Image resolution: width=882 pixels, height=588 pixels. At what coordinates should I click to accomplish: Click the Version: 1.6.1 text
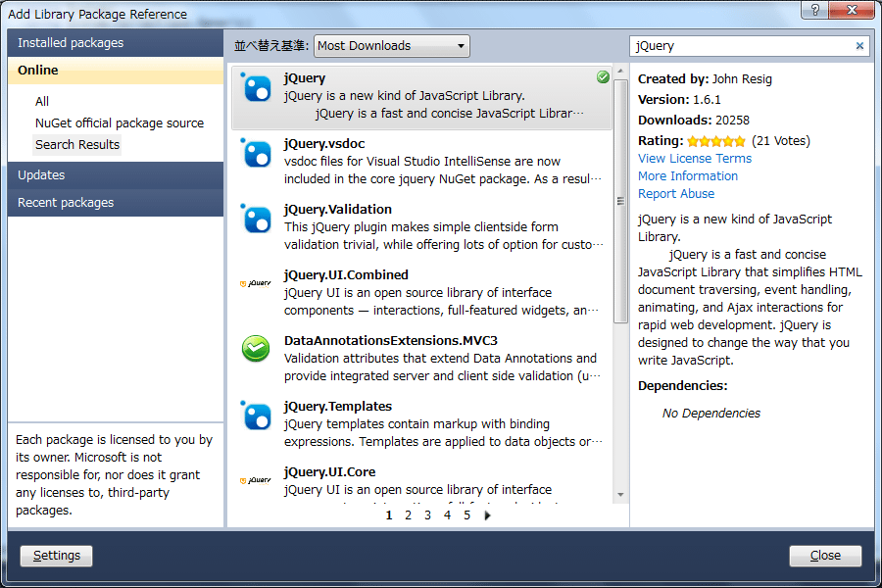[679, 100]
